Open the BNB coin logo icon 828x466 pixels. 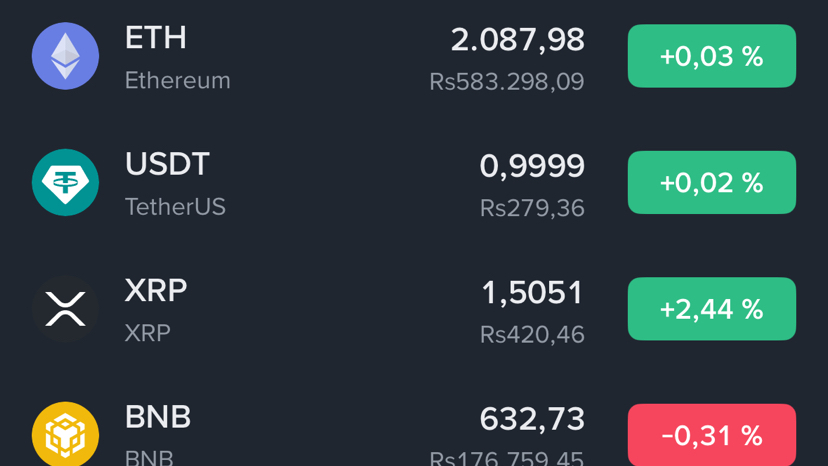tap(66, 434)
